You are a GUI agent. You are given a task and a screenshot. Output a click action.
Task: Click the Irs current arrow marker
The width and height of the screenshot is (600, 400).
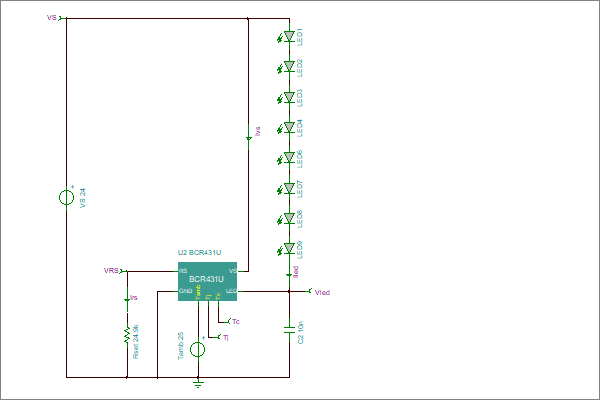pos(127,300)
